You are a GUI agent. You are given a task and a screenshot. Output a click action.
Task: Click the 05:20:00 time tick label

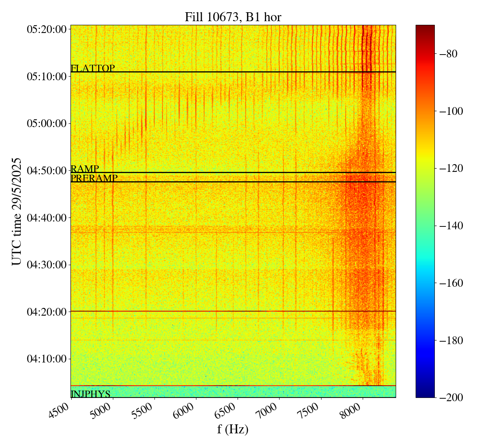[46, 29]
